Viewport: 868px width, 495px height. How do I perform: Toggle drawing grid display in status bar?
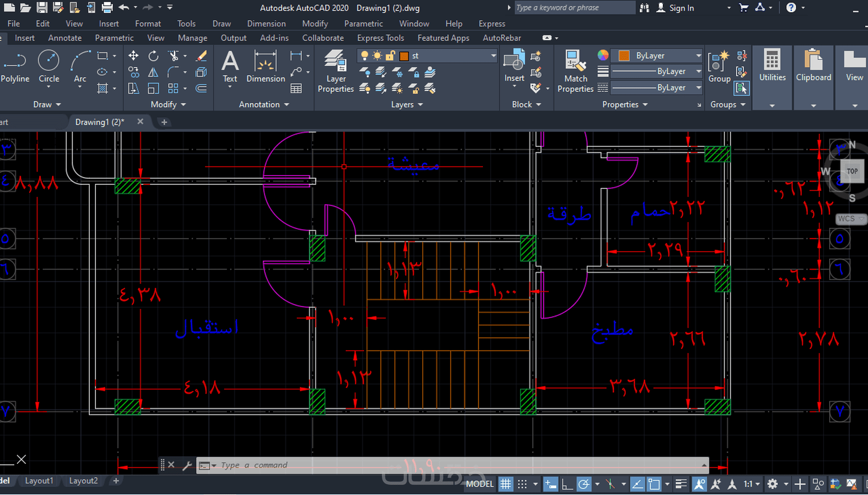click(505, 484)
